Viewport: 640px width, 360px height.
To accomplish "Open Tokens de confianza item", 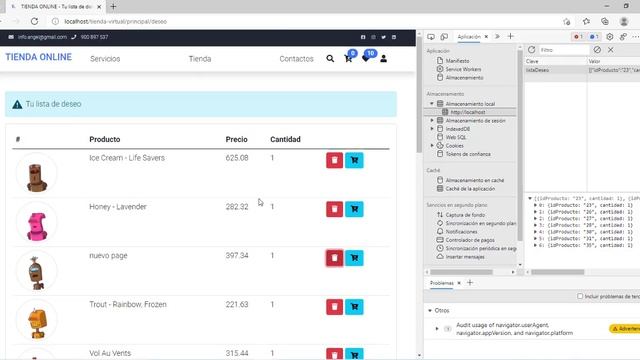I will 468,154.
